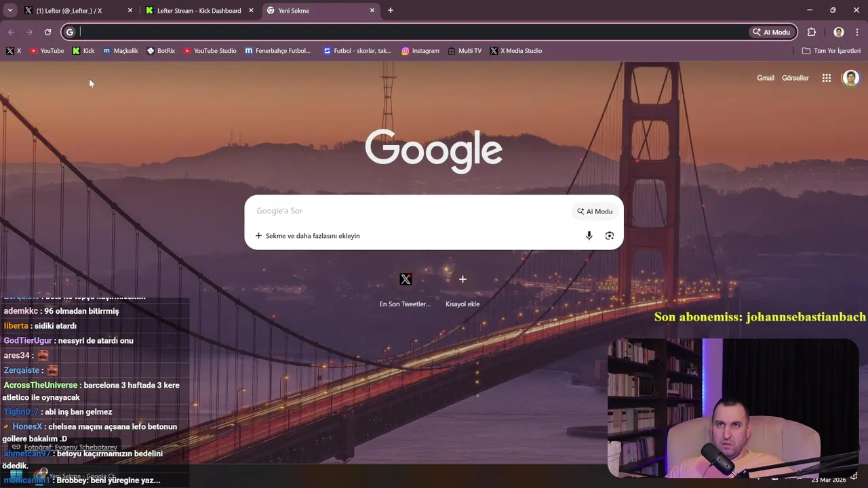This screenshot has height=488, width=868.
Task: Click chat username ares34
Action: coord(17,356)
